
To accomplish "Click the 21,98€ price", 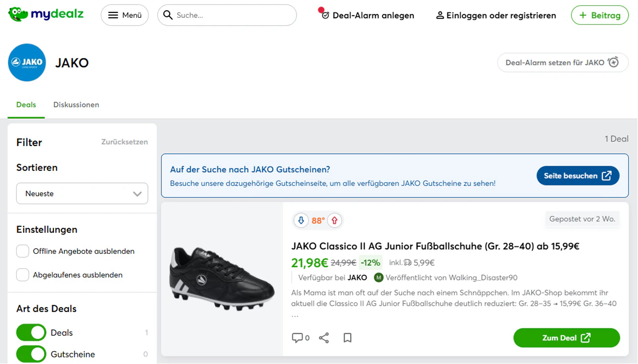I will [x=310, y=263].
